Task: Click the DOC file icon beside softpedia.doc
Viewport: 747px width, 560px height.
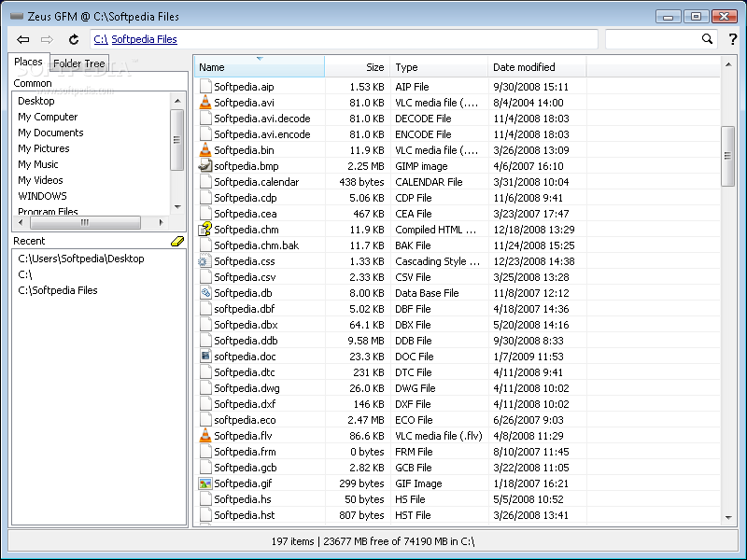Action: click(206, 357)
